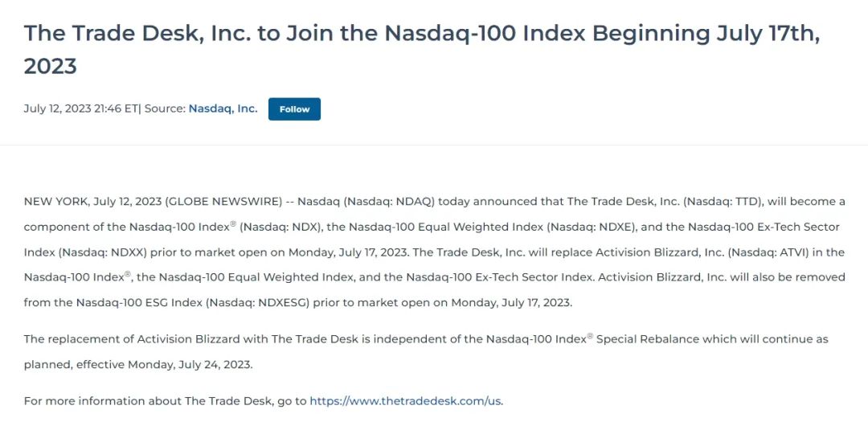The image size is (868, 422).
Task: Click the horizontal divider below the source line
Action: [434, 145]
